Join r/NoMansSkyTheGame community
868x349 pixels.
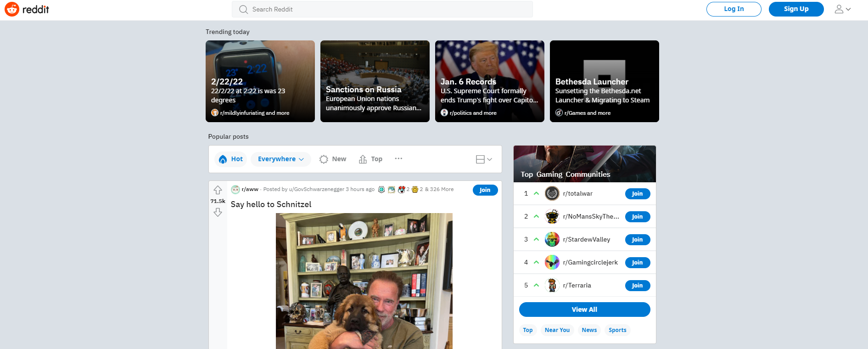point(638,217)
